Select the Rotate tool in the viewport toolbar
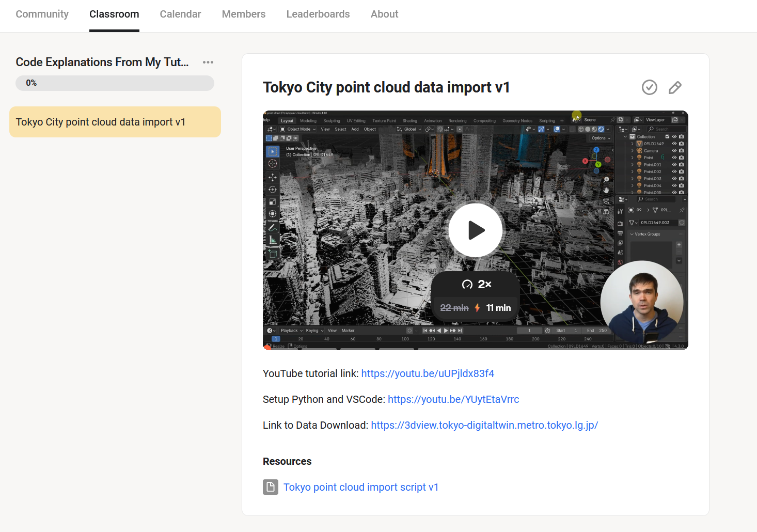This screenshot has width=757, height=532. click(272, 190)
